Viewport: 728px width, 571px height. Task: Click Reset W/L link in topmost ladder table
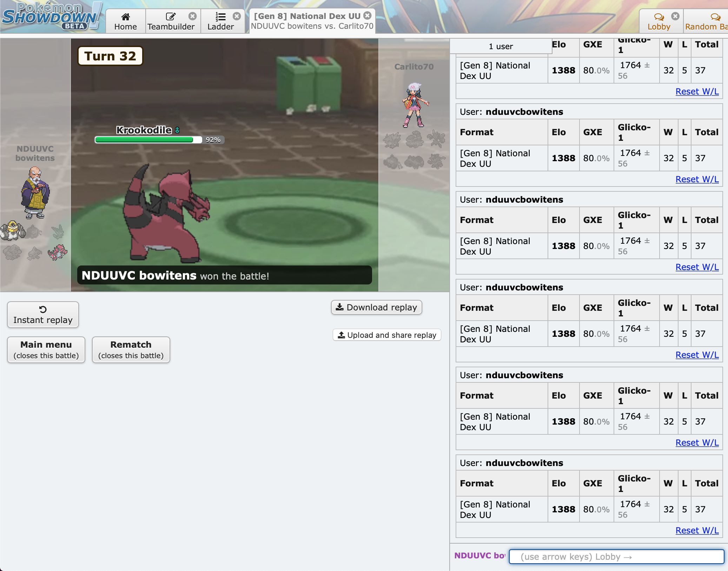coord(697,91)
